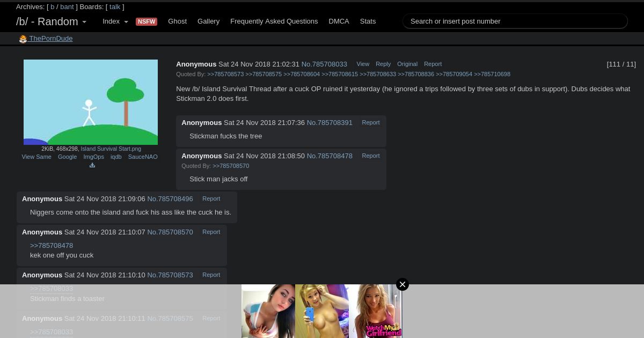The height and width of the screenshot is (338, 644).
Task: Focus the search post number field
Action: [515, 21]
